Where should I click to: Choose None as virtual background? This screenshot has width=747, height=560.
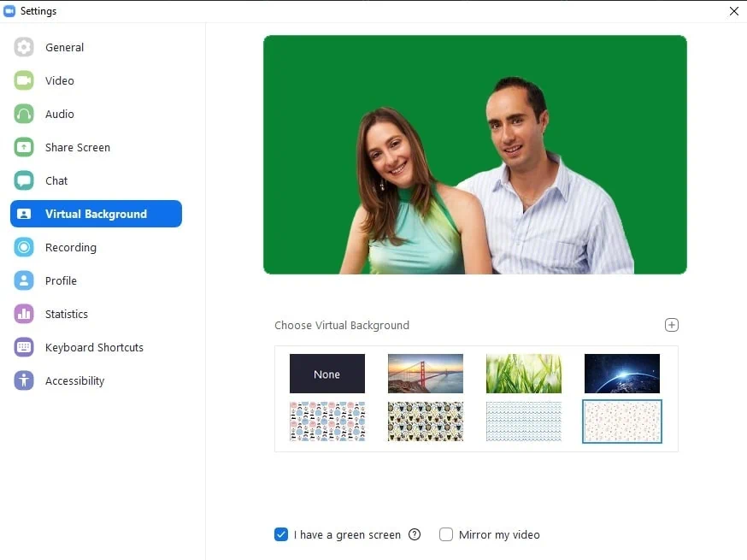(x=327, y=374)
